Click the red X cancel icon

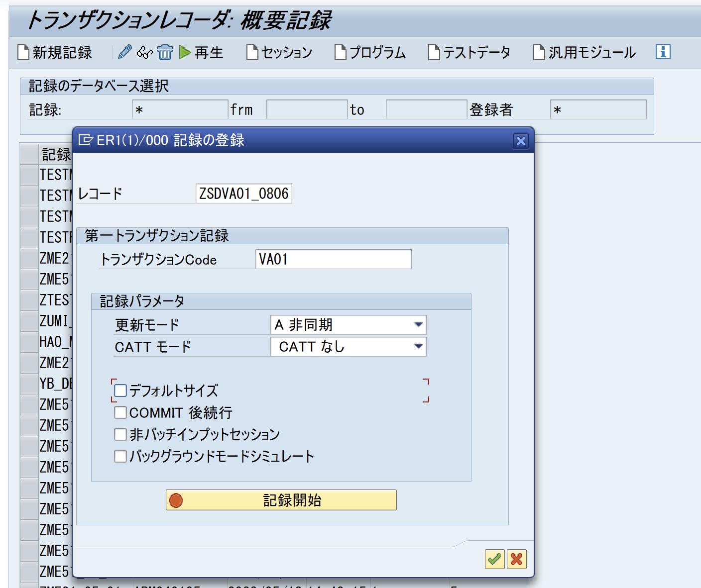tap(516, 559)
